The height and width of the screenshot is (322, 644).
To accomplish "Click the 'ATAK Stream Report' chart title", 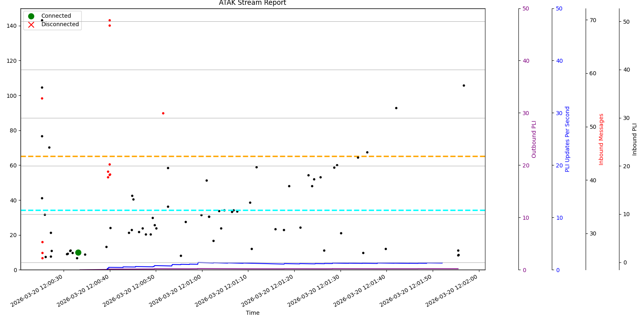I will coord(252,3).
